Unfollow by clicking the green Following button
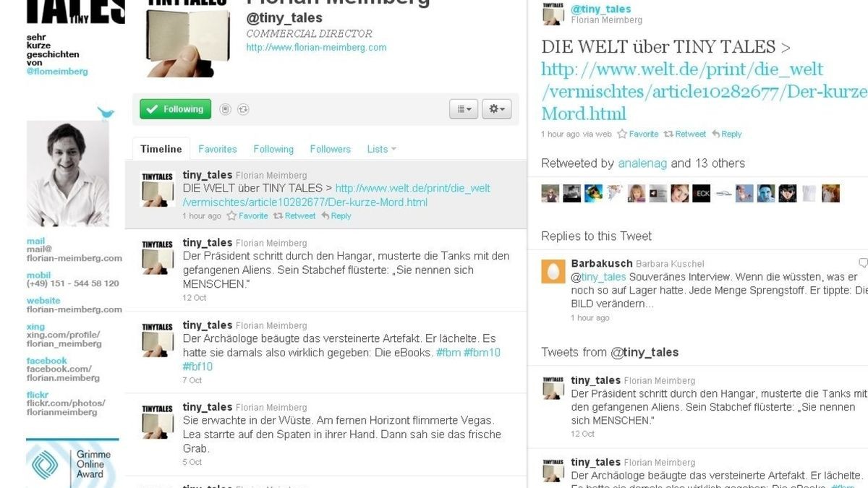This screenshot has width=868, height=488. [x=175, y=109]
